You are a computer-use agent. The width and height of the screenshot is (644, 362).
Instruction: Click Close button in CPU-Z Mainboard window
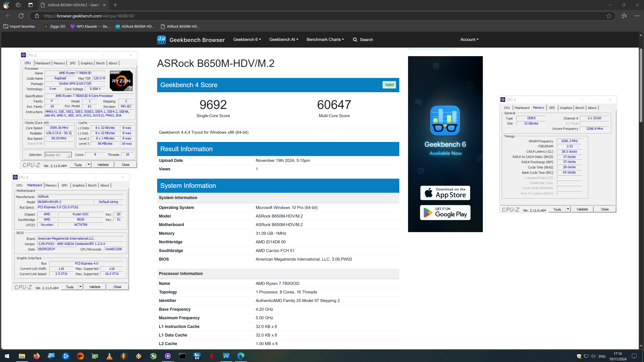(118, 287)
